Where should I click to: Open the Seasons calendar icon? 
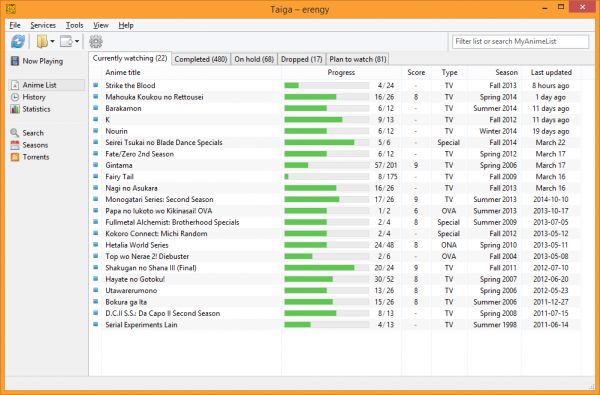tap(15, 145)
